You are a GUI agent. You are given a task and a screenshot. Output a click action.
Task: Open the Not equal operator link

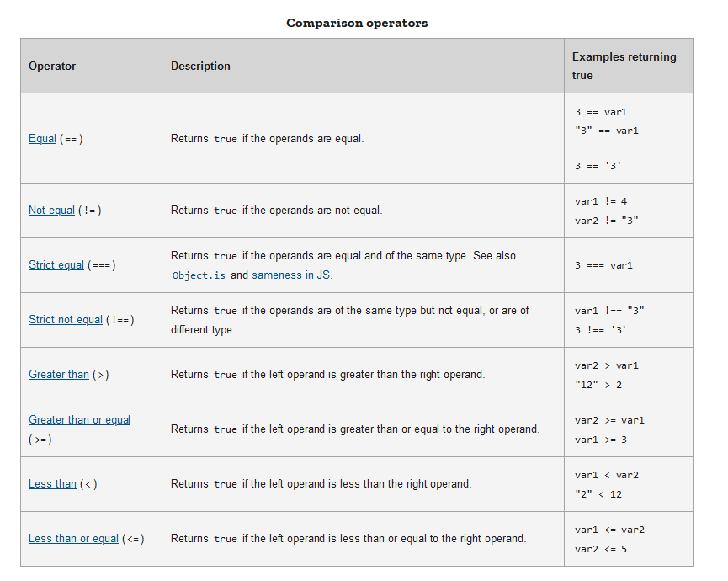pyautogui.click(x=51, y=211)
